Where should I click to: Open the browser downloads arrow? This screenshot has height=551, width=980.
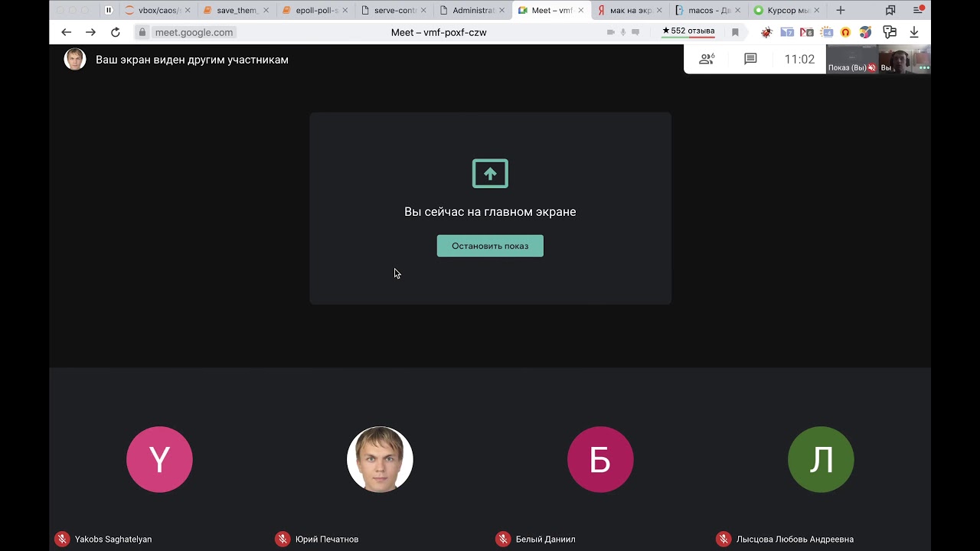(x=914, y=32)
